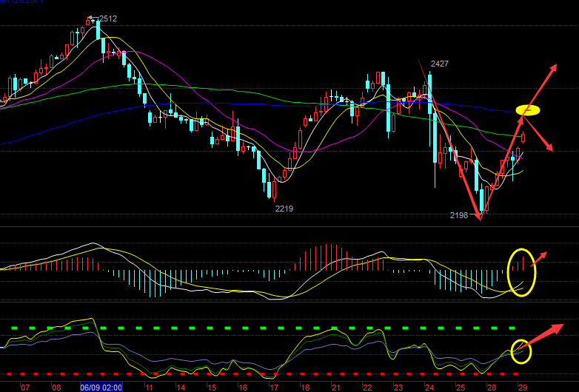The width and height of the screenshot is (579, 392).
Task: Click date 07 on the time axis
Action: point(24,387)
